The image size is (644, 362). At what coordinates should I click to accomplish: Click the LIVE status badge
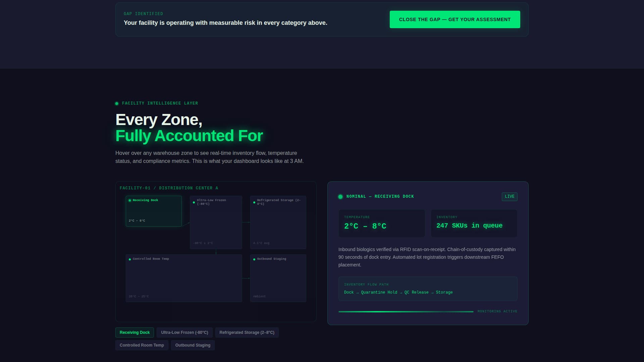509,196
